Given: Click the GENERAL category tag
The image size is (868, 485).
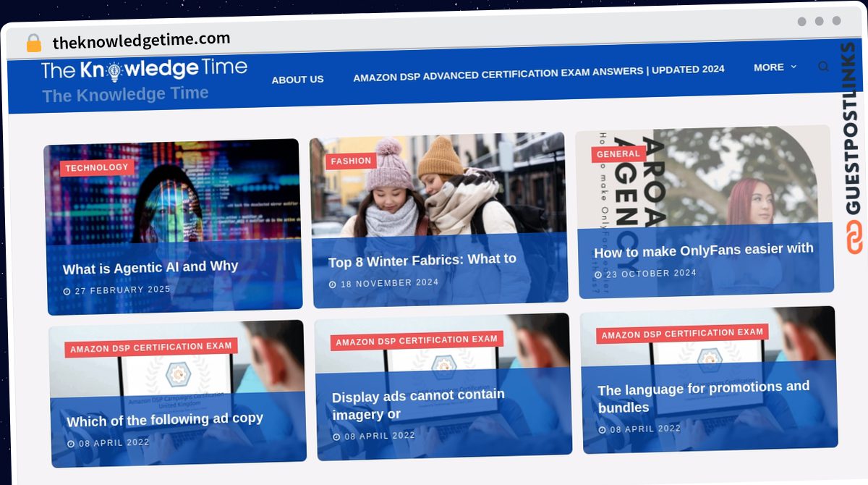Looking at the screenshot, I should 618,154.
